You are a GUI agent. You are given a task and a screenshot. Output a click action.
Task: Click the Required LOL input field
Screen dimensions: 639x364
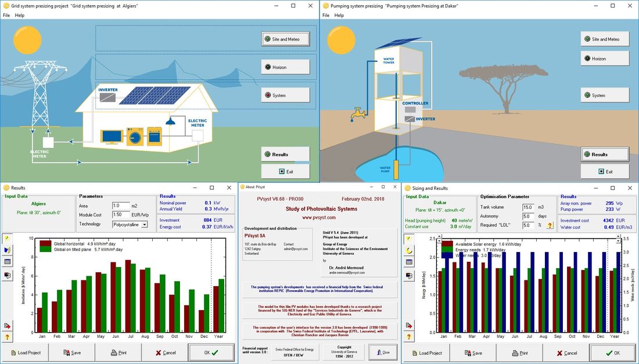(x=528, y=225)
